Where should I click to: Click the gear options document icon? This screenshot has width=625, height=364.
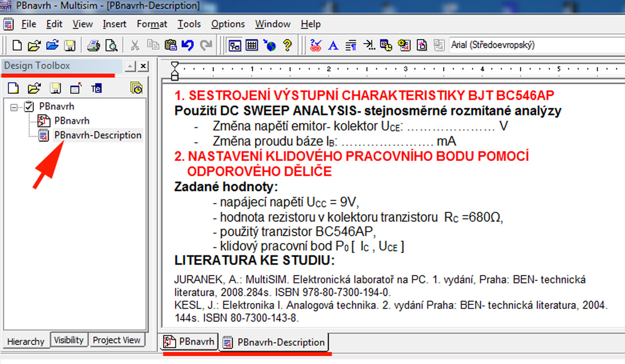coord(404,45)
